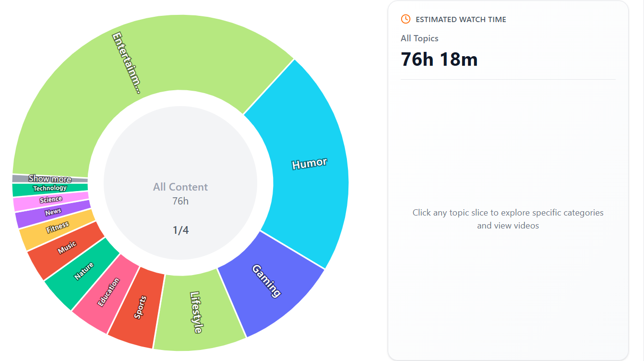Click the explore topics hint text
This screenshot has width=644, height=361.
click(508, 219)
